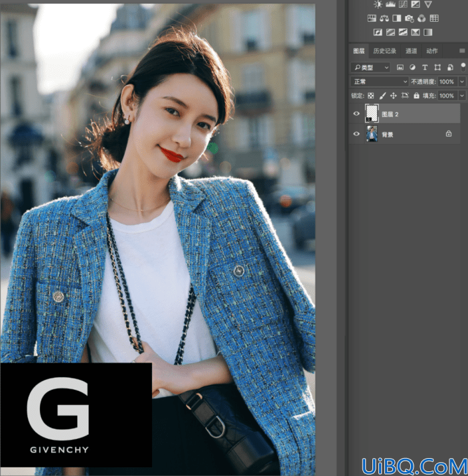Click the 不透明度 100% value field

pos(447,82)
